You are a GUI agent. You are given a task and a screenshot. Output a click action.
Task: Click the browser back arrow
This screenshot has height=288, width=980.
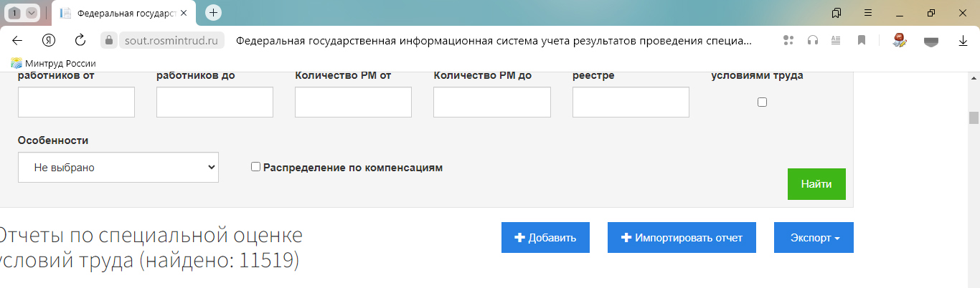point(17,40)
